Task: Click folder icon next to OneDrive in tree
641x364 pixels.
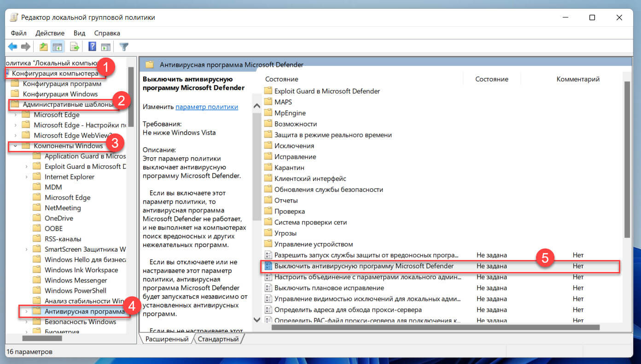Action: [x=37, y=218]
